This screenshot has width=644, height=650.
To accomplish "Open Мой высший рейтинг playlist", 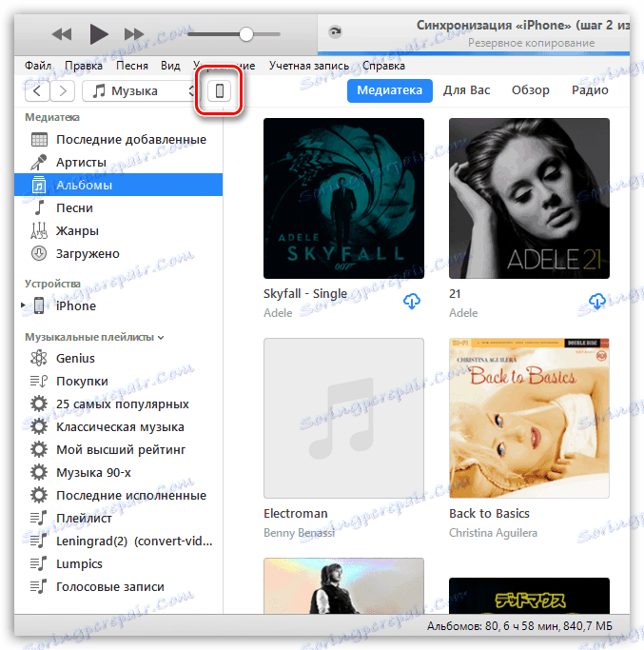I will (x=119, y=449).
